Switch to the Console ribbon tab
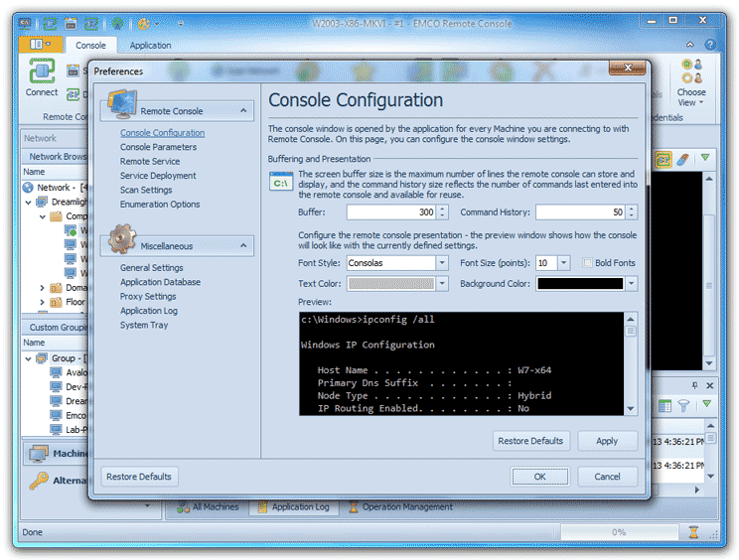The height and width of the screenshot is (560, 739). pyautogui.click(x=91, y=46)
